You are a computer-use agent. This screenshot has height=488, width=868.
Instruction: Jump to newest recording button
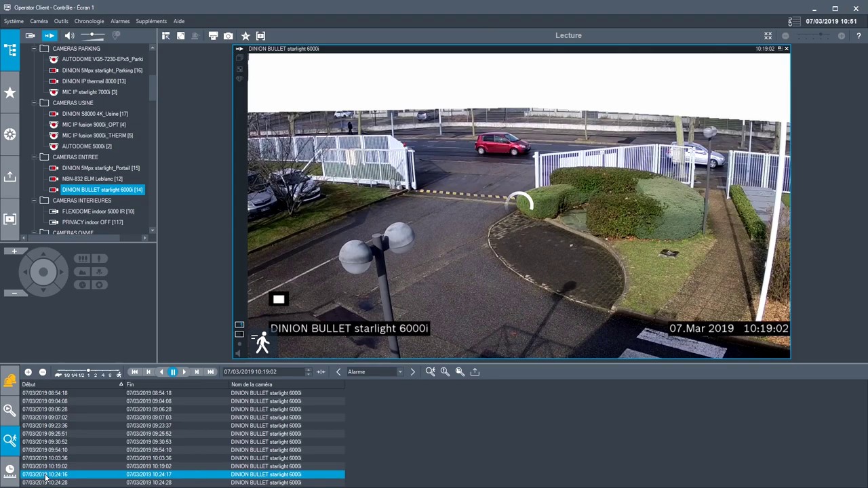211,372
